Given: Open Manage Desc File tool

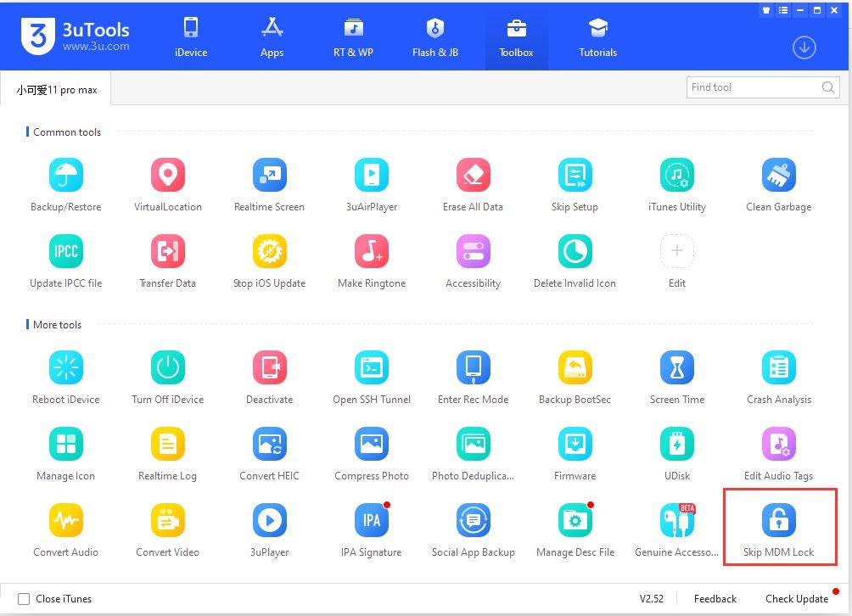Looking at the screenshot, I should (575, 530).
